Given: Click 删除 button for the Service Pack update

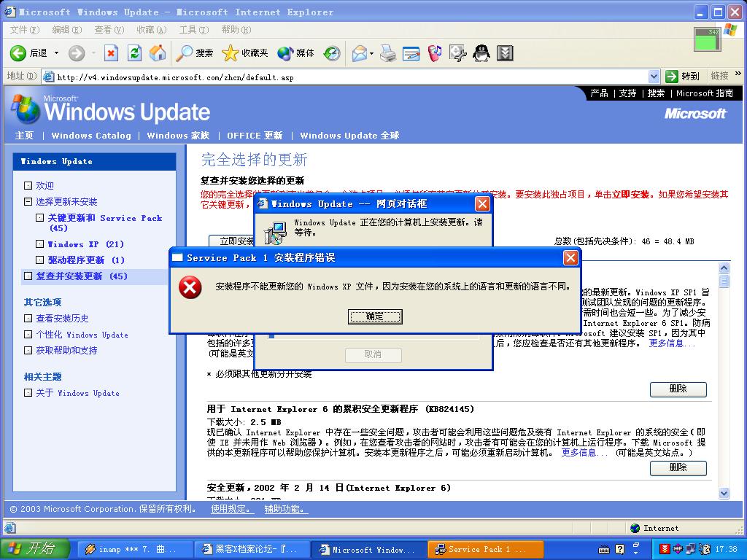Looking at the screenshot, I should pos(678,389).
